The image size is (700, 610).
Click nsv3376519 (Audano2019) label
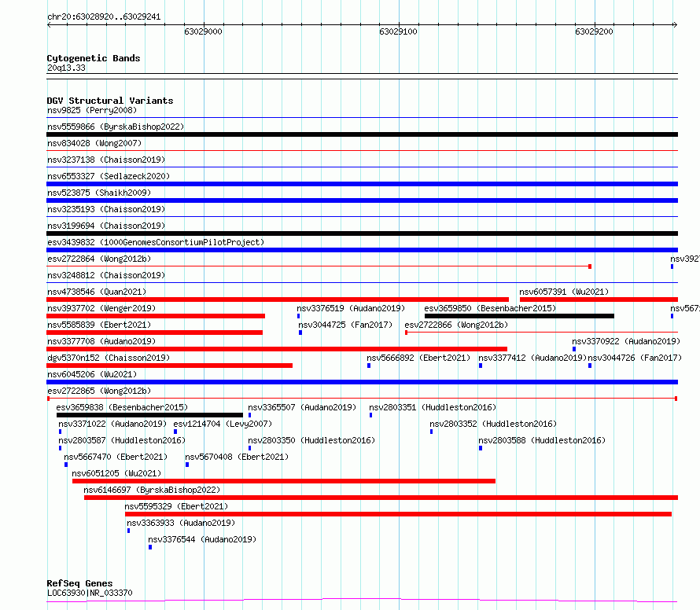351,308
